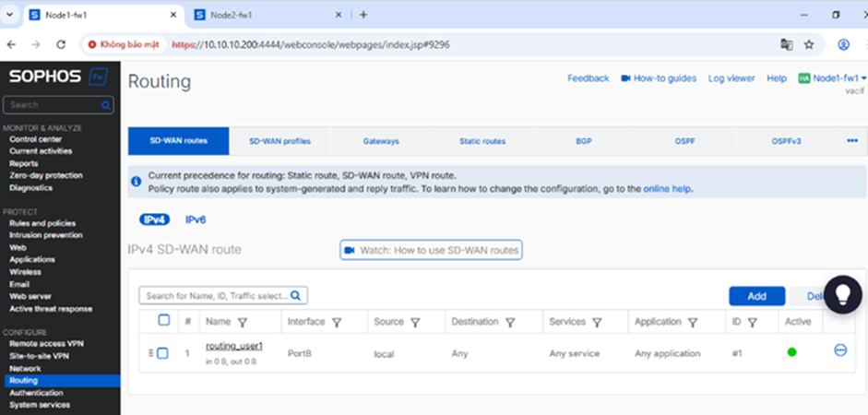Click the SD-WAN route search field
The height and width of the screenshot is (415, 868).
tap(217, 296)
